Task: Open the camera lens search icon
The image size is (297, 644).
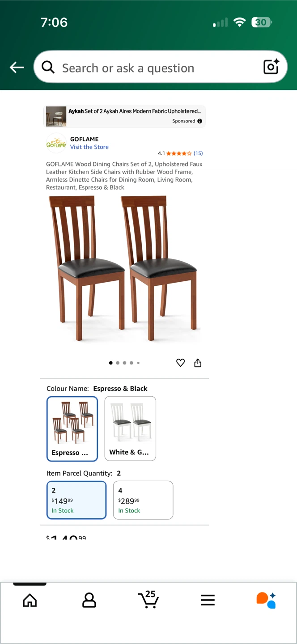Action: (x=271, y=67)
